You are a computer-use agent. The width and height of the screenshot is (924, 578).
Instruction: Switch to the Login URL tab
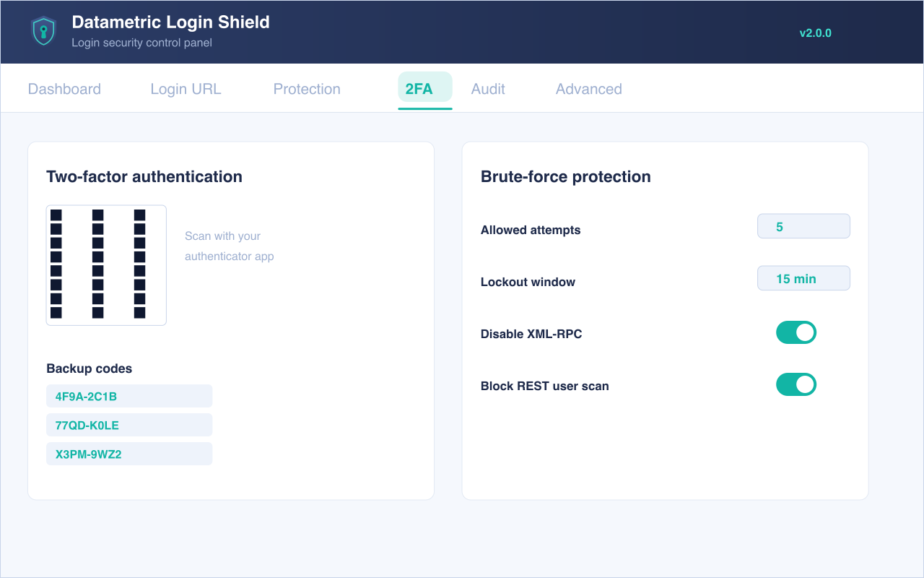186,89
